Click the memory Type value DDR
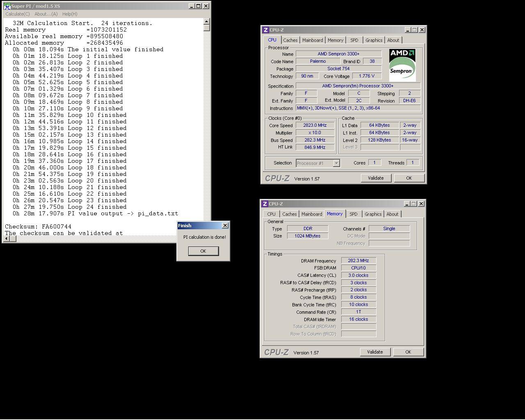 pos(308,228)
